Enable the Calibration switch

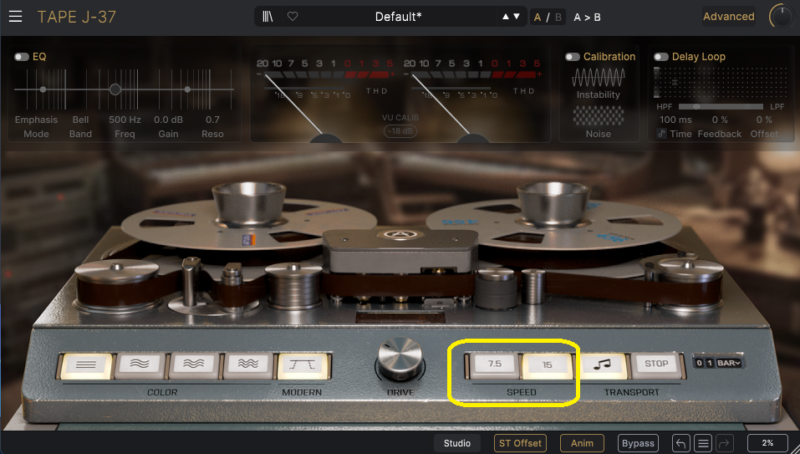coord(573,57)
